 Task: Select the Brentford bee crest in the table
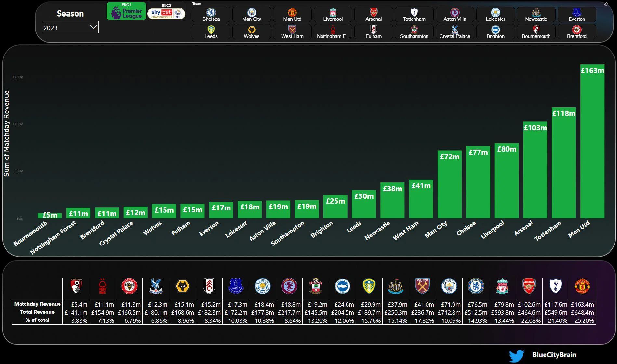coord(129,286)
